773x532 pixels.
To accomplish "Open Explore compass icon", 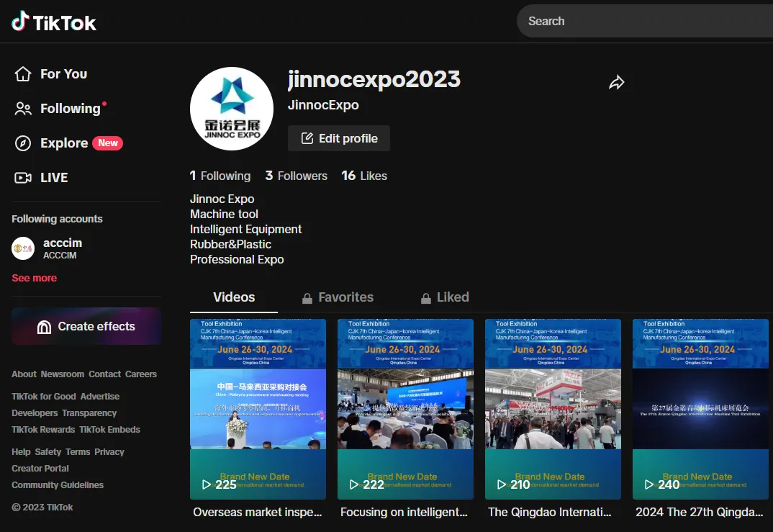I will tap(23, 143).
